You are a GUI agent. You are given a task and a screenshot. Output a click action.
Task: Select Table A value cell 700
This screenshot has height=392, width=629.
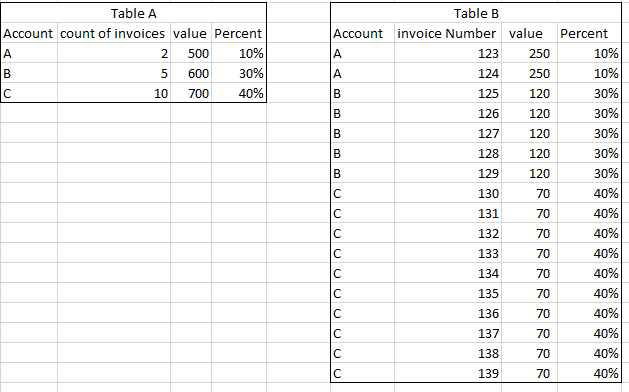tap(191, 93)
